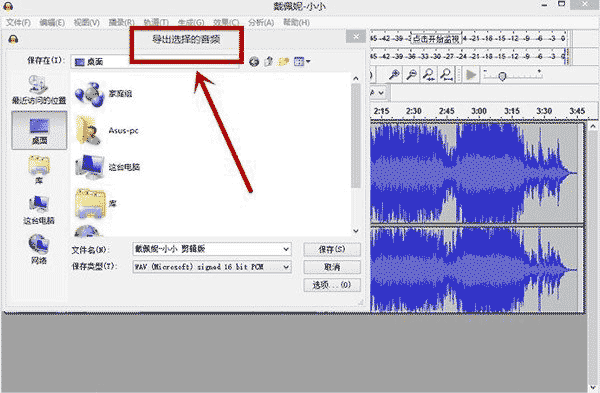Open the 视图(V) menu
Image resolution: width=600 pixels, height=393 pixels.
[86, 23]
